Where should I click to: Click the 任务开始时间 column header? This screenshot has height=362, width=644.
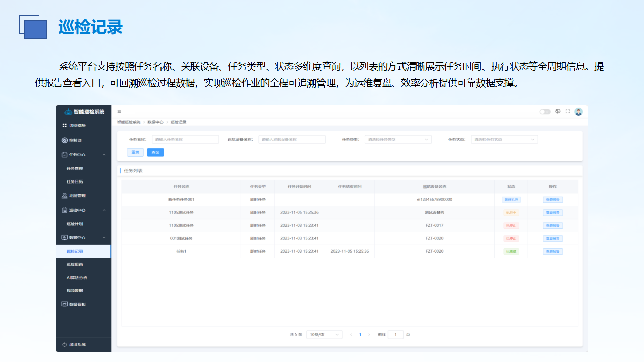[299, 187]
